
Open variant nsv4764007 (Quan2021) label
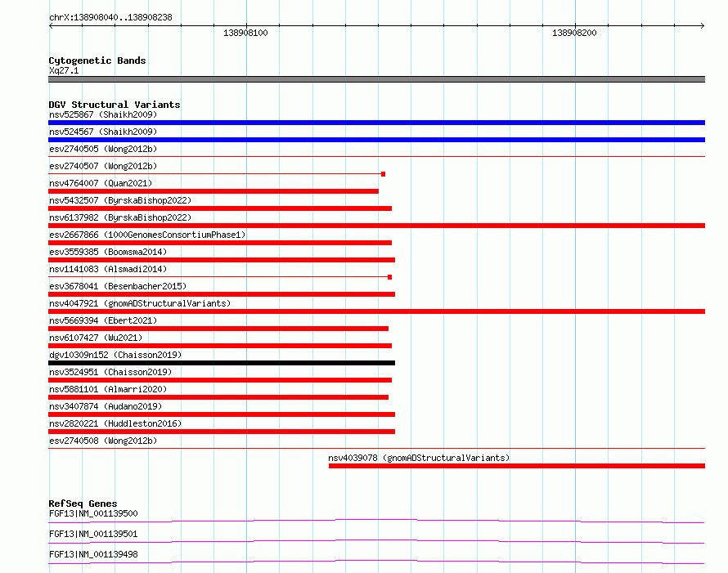click(101, 183)
